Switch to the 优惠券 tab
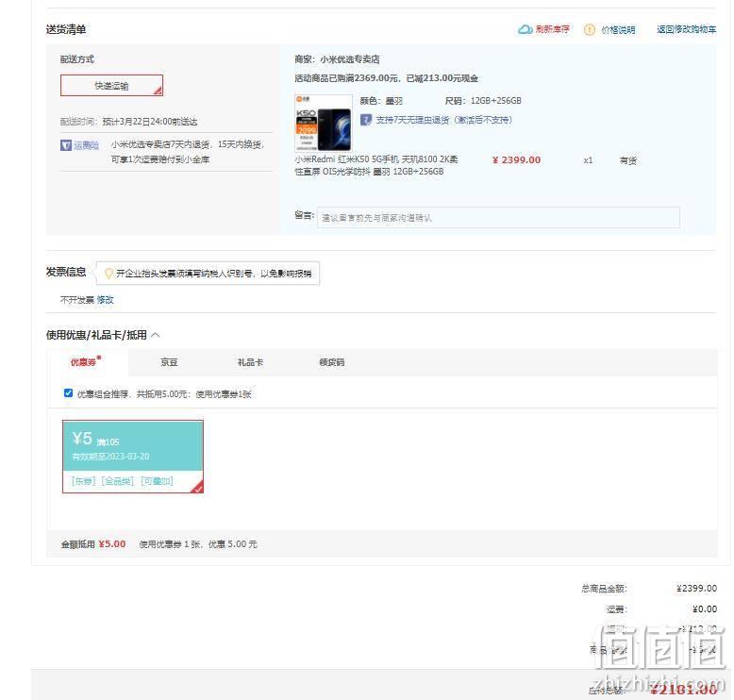 (85, 362)
